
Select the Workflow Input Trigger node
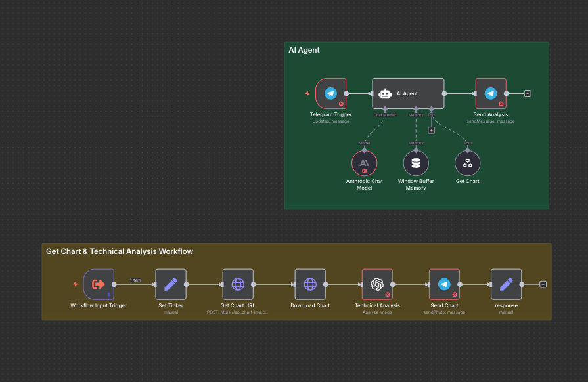(99, 284)
